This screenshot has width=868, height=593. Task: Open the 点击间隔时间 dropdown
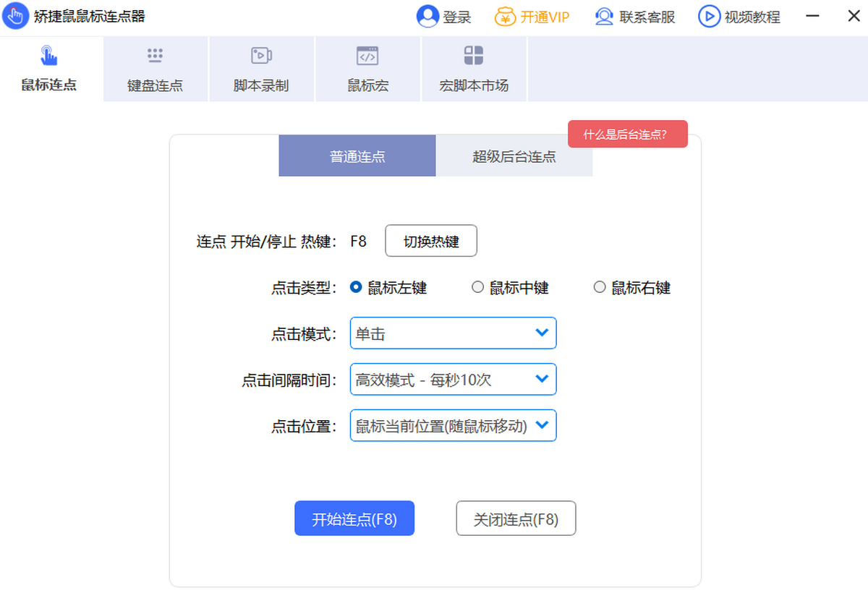click(453, 379)
